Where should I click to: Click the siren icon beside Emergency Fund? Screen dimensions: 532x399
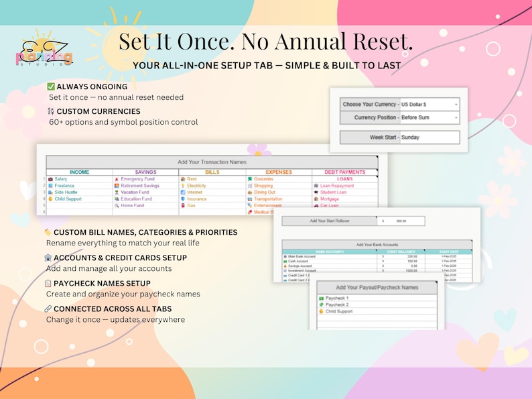pyautogui.click(x=117, y=179)
